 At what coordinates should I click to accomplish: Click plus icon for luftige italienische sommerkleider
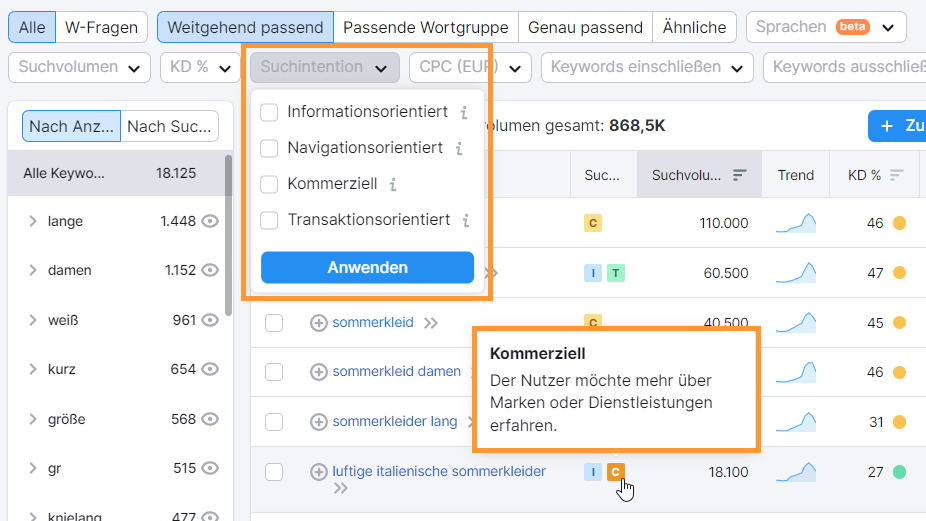click(x=319, y=472)
